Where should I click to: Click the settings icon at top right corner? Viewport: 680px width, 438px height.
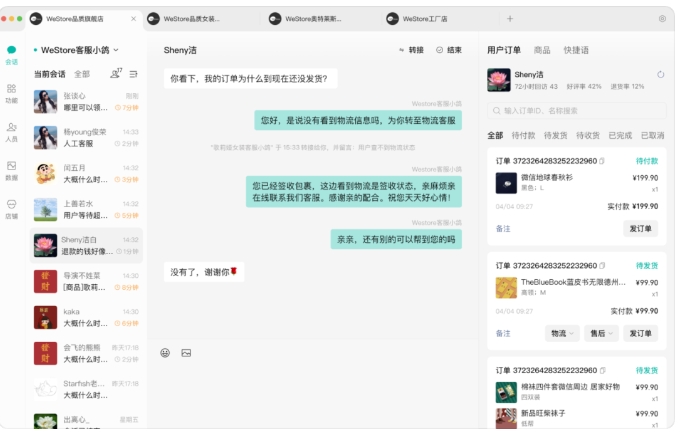click(662, 19)
